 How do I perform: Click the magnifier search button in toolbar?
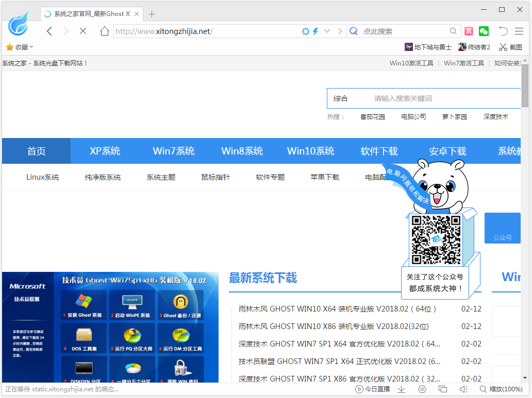pyautogui.click(x=453, y=31)
